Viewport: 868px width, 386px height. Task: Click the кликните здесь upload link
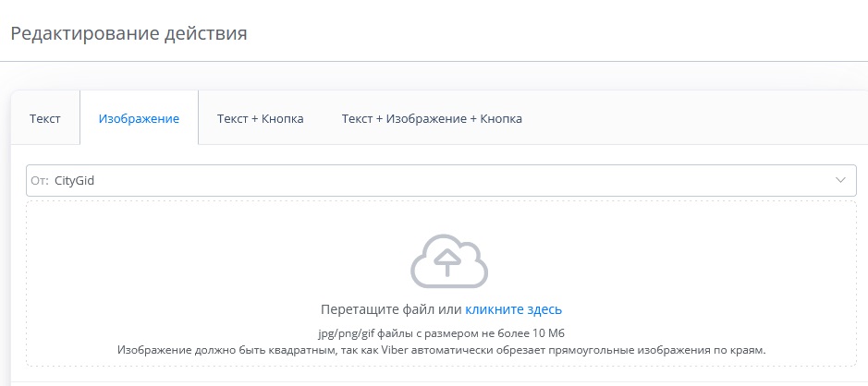coord(513,309)
